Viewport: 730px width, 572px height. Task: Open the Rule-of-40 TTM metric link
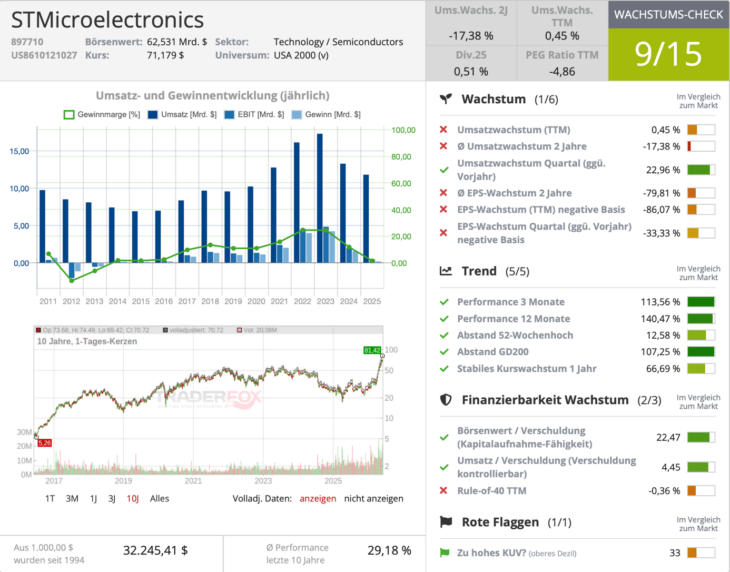pos(492,491)
